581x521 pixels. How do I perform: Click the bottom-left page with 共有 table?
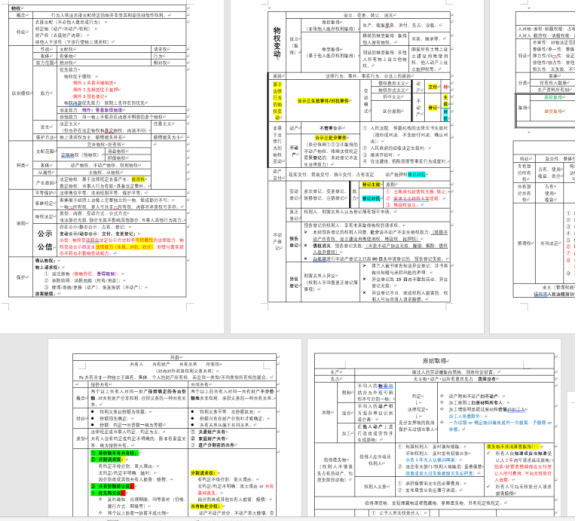(174, 427)
